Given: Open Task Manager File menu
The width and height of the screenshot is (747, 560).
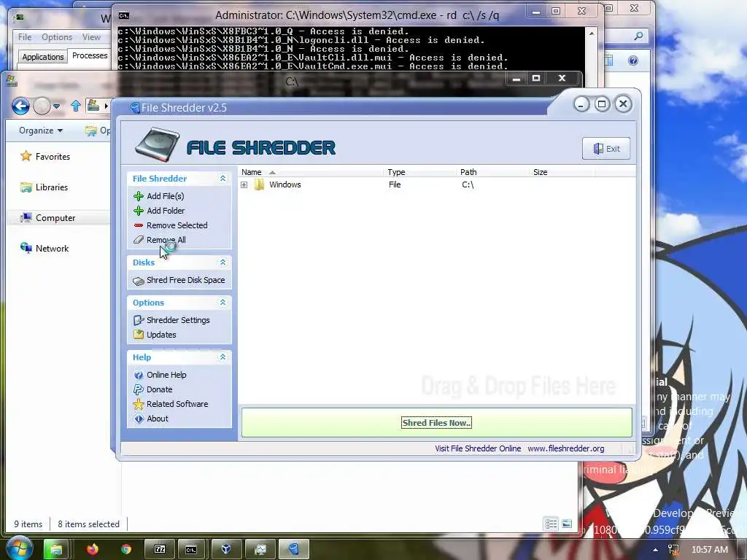Looking at the screenshot, I should click(x=25, y=37).
